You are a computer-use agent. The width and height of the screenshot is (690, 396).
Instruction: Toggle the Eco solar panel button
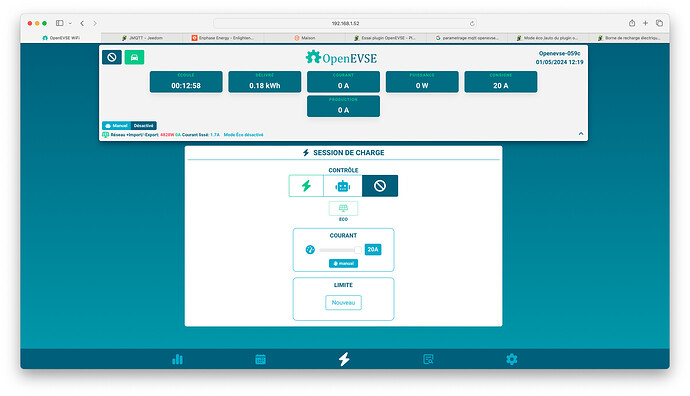point(343,208)
